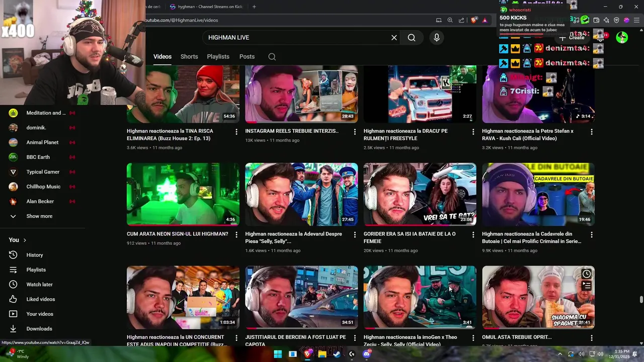The width and height of the screenshot is (644, 362).
Task: Click the Brave Shields lion icon in address bar
Action: [473, 20]
